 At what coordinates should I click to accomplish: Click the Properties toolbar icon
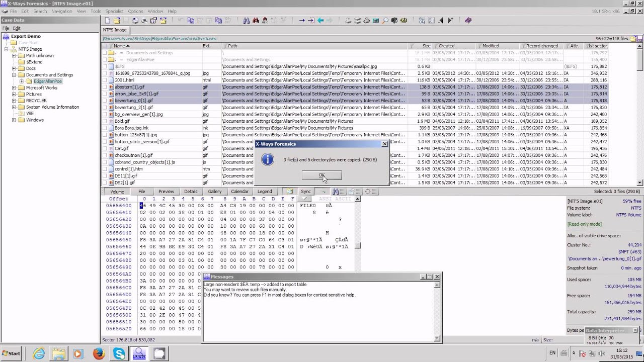tap(153, 21)
